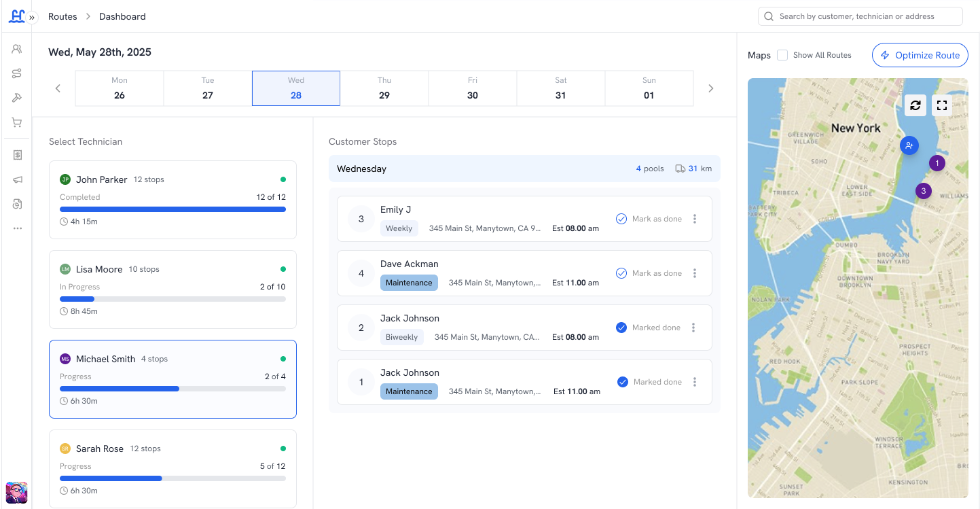Expand map to fullscreen
The image size is (980, 509).
(941, 105)
